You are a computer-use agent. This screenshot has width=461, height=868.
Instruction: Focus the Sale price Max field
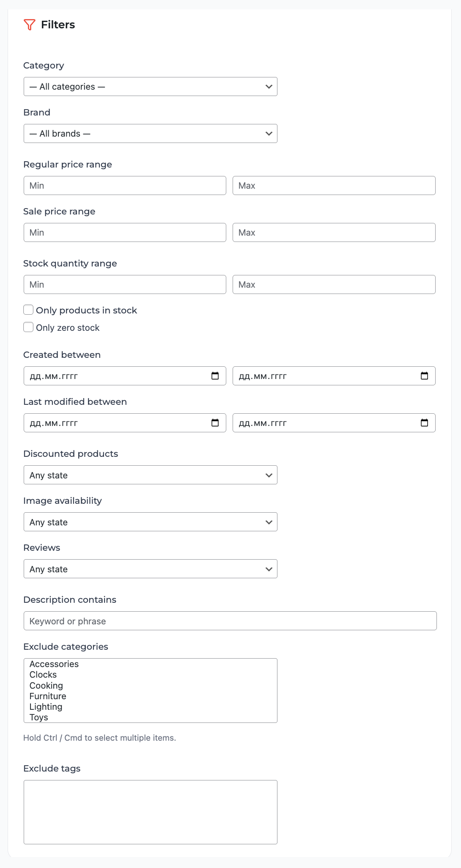[x=334, y=233]
